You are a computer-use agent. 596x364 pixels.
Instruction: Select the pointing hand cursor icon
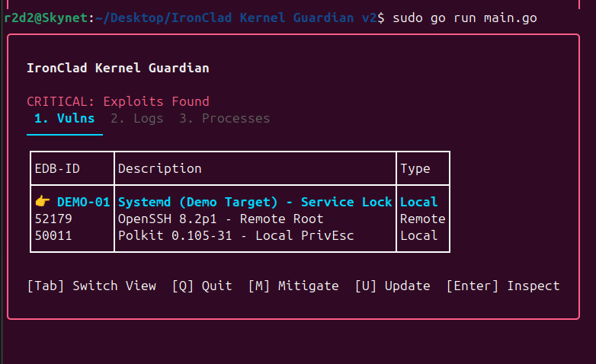click(42, 201)
